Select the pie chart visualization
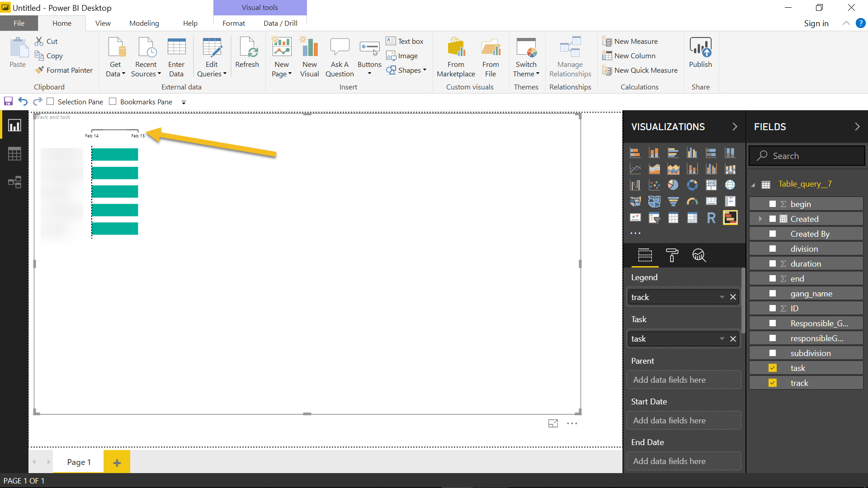Viewport: 868px width, 488px height. click(x=673, y=185)
